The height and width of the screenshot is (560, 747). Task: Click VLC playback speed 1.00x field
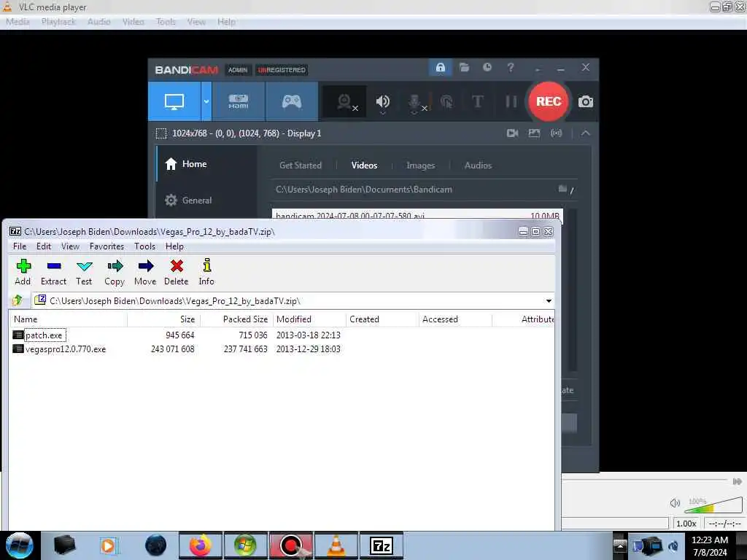coord(686,524)
